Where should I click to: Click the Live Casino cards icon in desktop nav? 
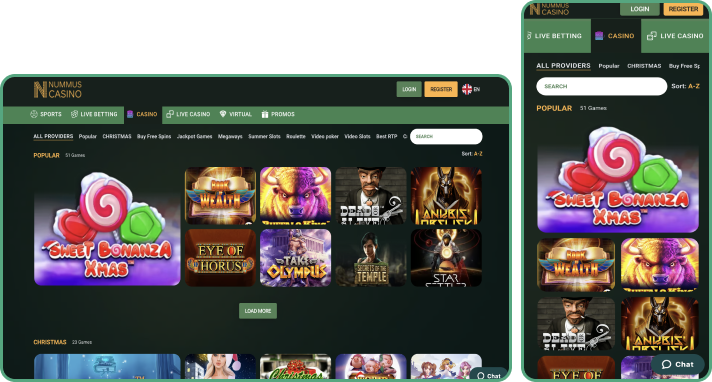coord(170,114)
